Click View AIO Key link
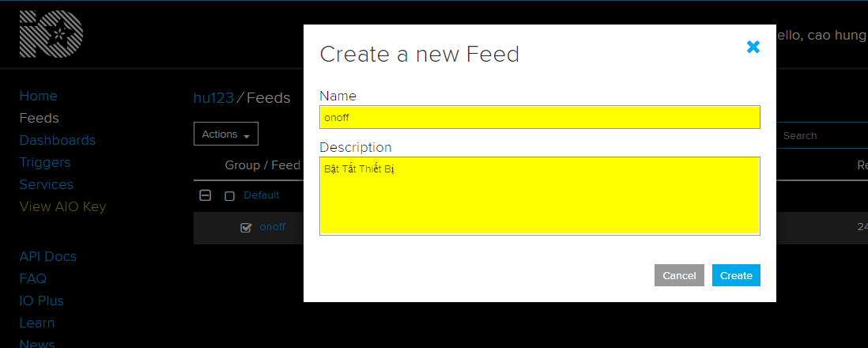Screen dimensions: 868x348 pos(62,206)
